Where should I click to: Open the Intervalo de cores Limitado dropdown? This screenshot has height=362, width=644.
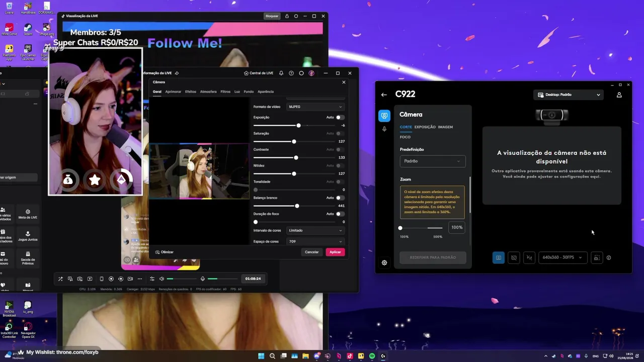click(x=315, y=230)
